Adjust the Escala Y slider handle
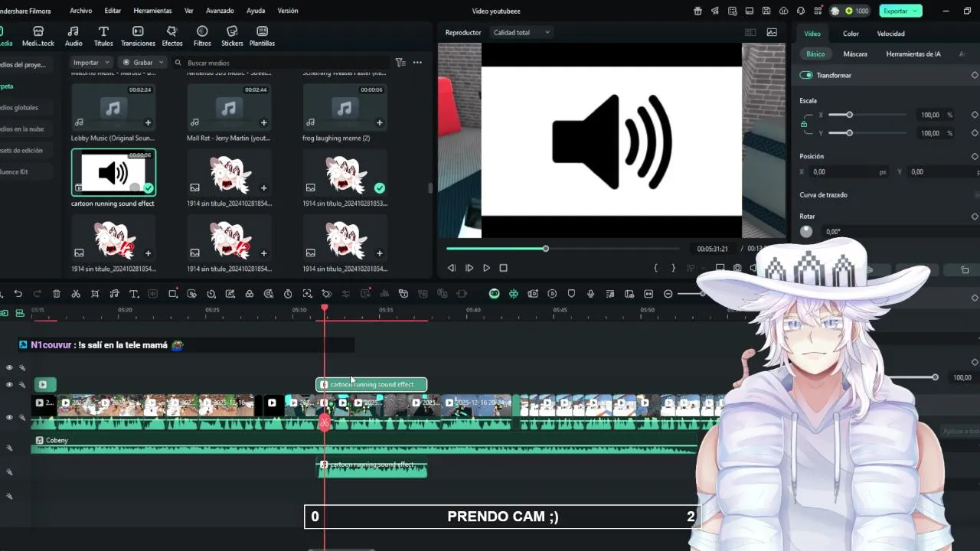Viewport: 980px width, 551px height. point(849,133)
